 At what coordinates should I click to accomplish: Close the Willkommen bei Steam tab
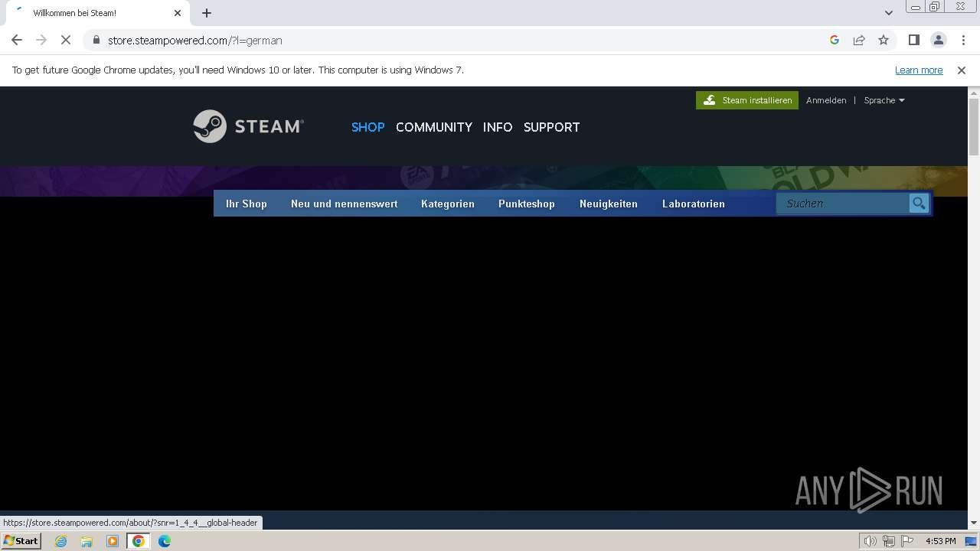(x=178, y=13)
